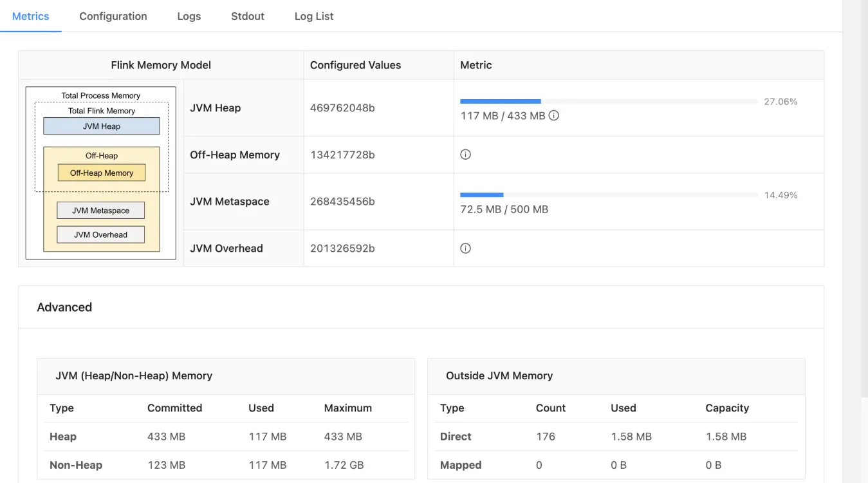Click the Committed column header
Viewport: 868px width, 483px height.
click(x=174, y=408)
